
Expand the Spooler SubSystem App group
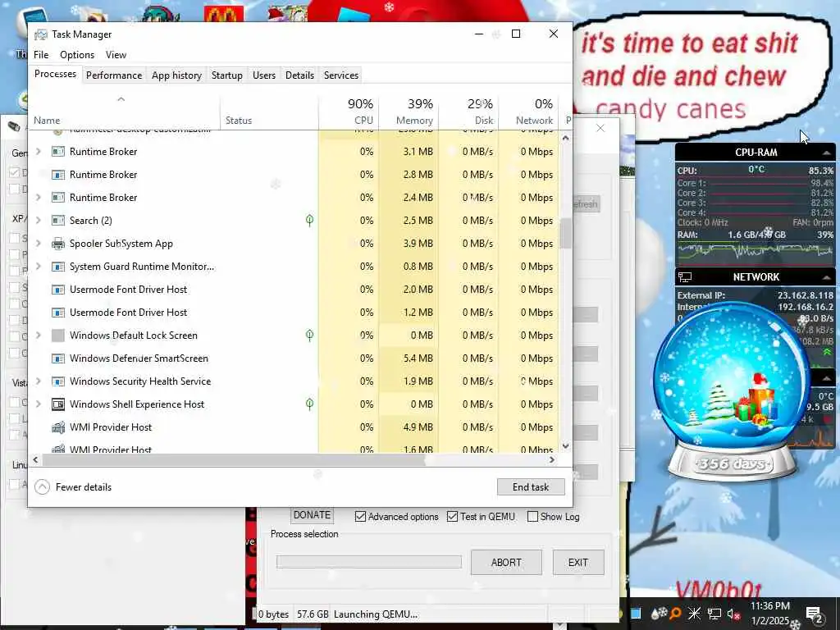[x=38, y=244]
